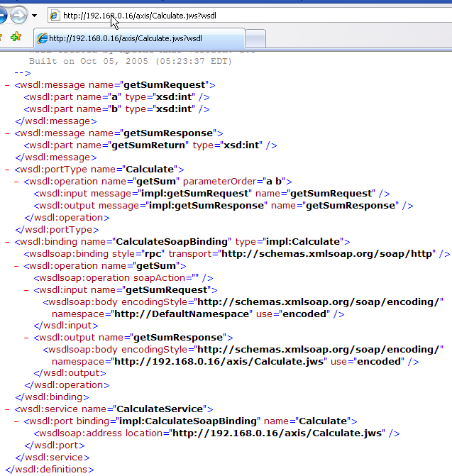This screenshot has width=452, height=476.
Task: Click the wsdl:input impl:getSumRequest line
Action: tap(211, 194)
